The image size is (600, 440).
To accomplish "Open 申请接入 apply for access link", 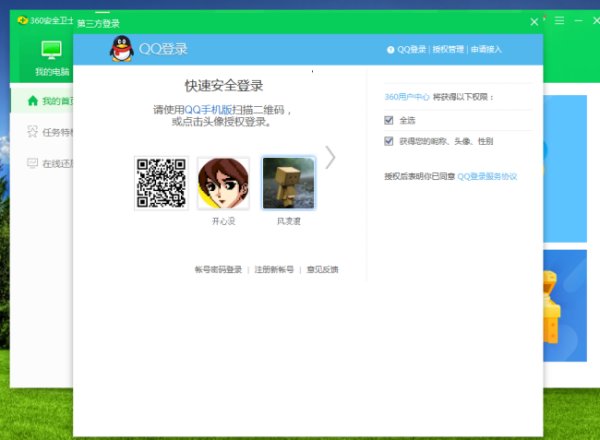I will pos(486,49).
